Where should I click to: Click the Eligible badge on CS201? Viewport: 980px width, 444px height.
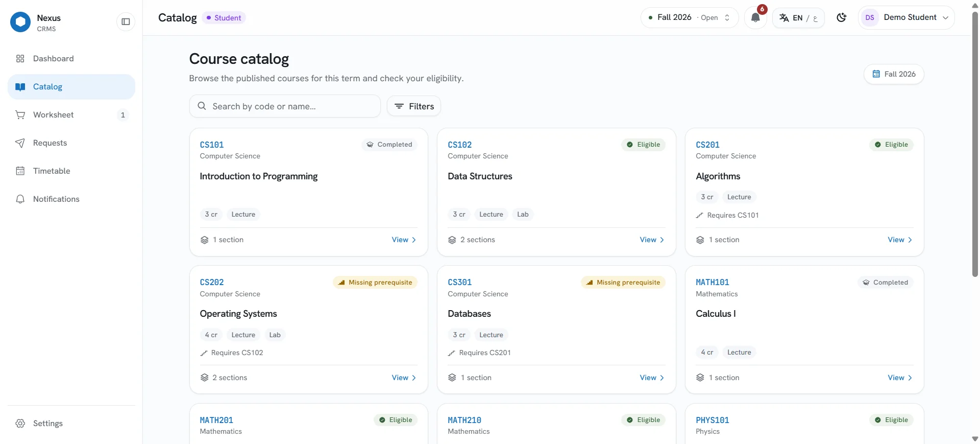[x=891, y=145]
